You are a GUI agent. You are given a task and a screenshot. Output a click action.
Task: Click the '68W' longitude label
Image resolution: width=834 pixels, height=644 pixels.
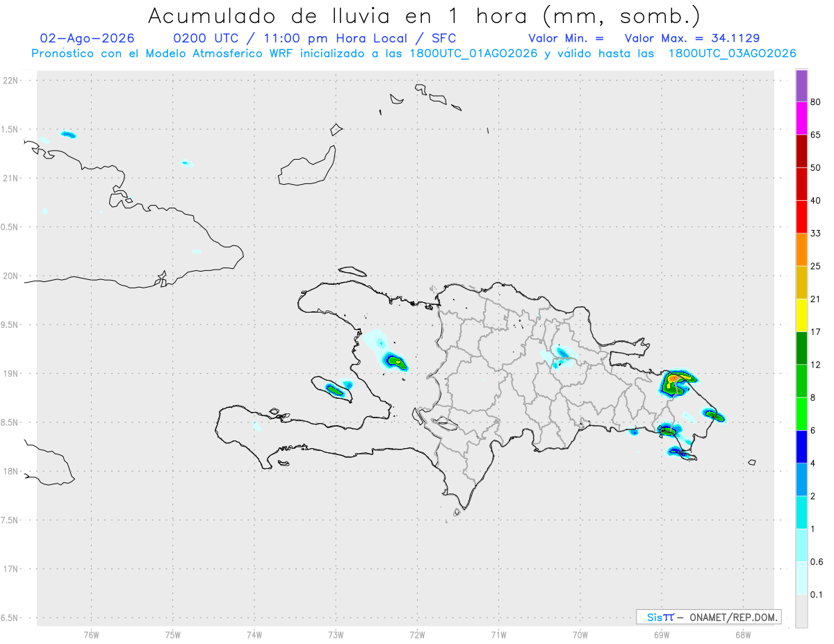(x=743, y=634)
